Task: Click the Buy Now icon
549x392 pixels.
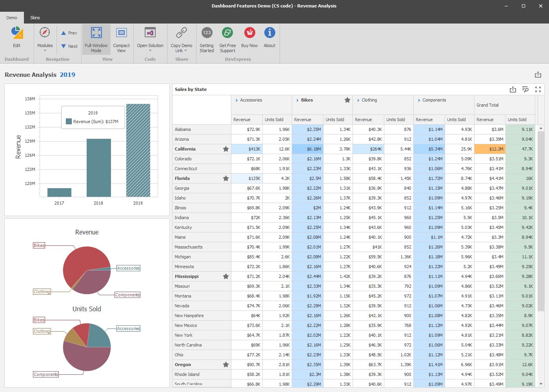Action: 249,33
